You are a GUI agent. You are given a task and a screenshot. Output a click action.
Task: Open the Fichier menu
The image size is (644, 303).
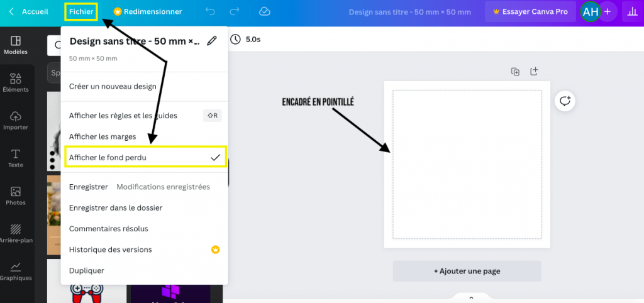(81, 12)
